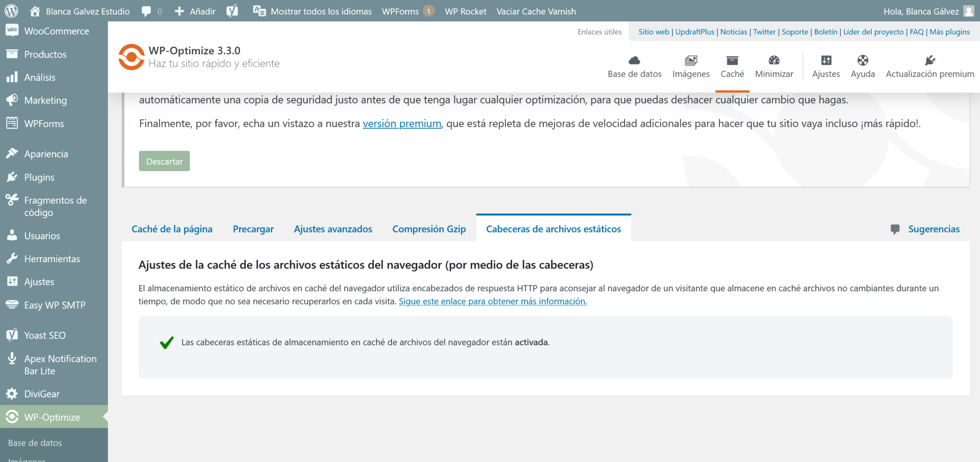This screenshot has width=980, height=462.
Task: Select the Compresión Gzip tab
Action: coord(429,229)
